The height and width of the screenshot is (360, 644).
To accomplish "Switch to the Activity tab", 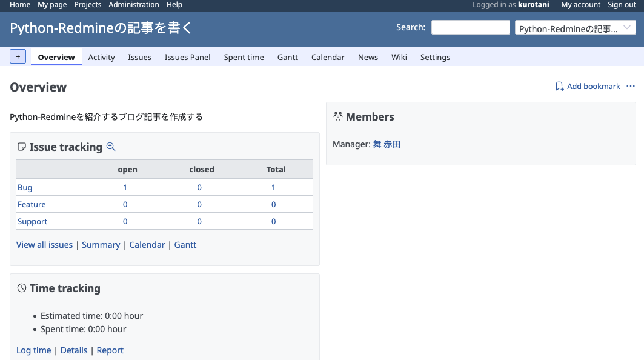I will click(101, 57).
